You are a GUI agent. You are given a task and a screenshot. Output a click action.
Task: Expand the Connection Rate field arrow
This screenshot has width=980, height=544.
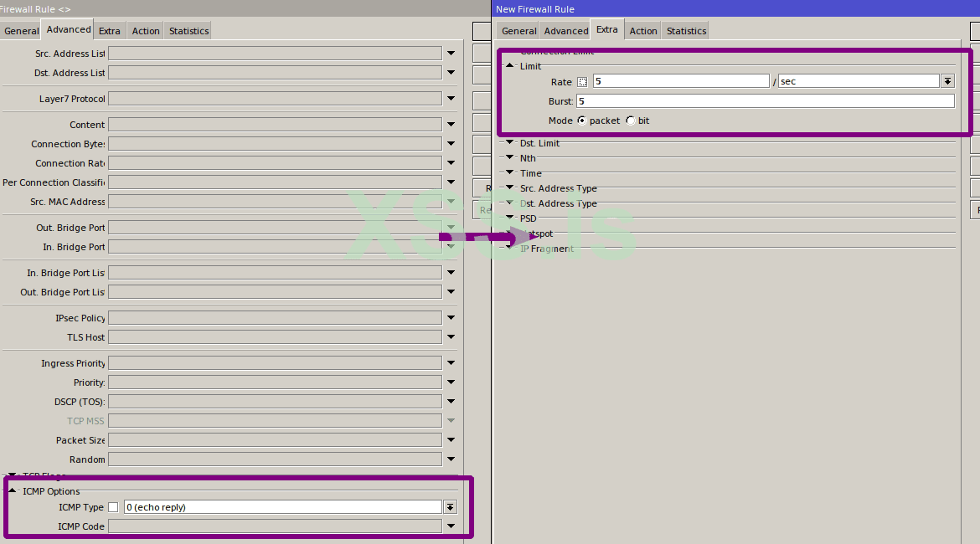pyautogui.click(x=451, y=163)
